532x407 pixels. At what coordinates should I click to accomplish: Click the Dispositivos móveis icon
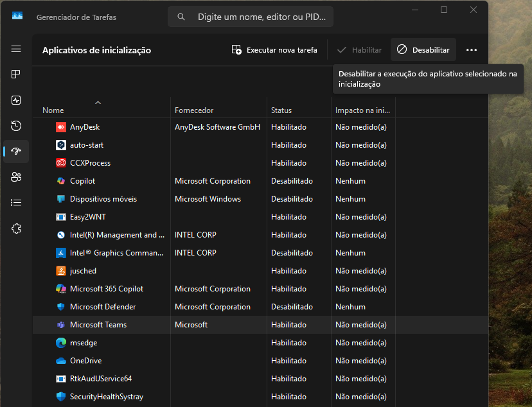coord(61,199)
